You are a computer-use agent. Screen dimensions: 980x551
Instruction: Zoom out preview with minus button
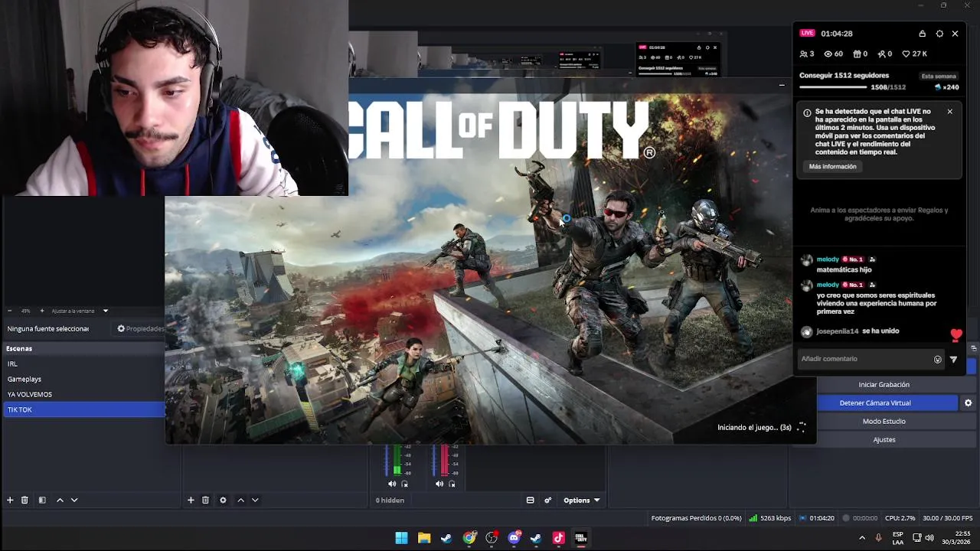tap(9, 311)
